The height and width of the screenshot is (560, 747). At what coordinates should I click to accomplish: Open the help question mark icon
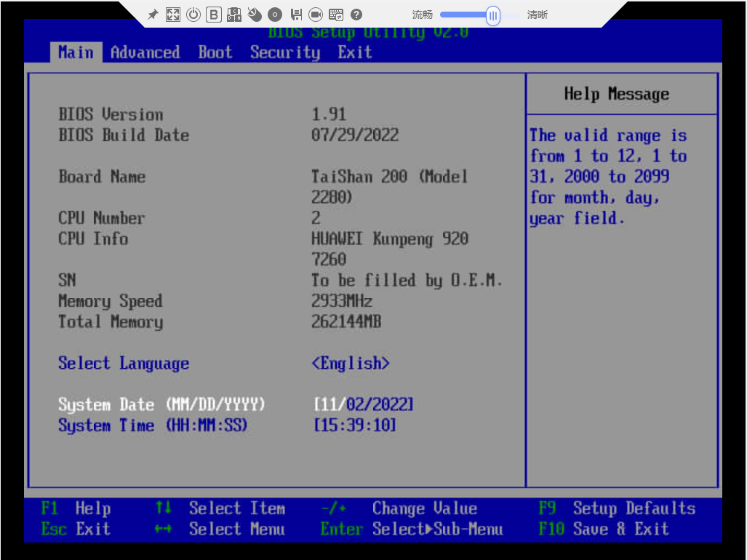coord(356,15)
